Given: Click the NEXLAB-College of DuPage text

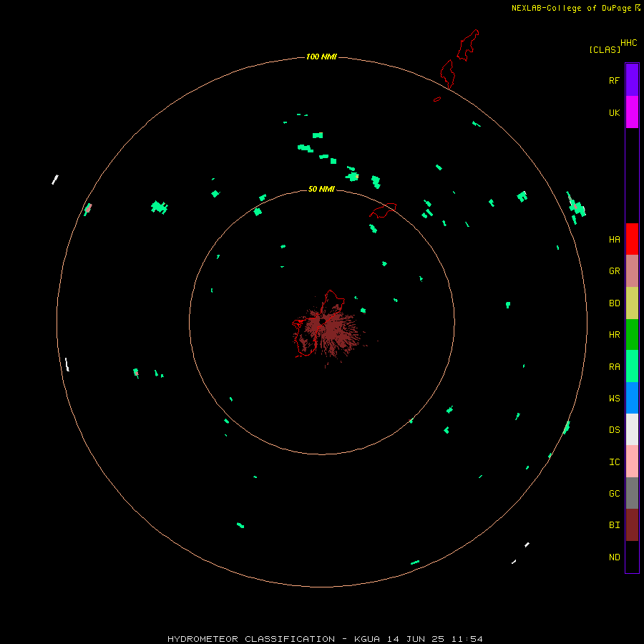Looking at the screenshot, I should (x=571, y=8).
